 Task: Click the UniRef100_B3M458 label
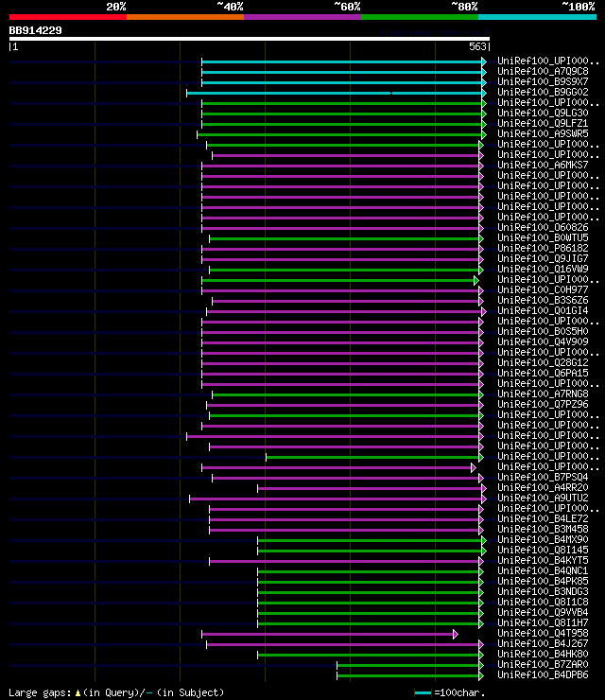pyautogui.click(x=543, y=529)
